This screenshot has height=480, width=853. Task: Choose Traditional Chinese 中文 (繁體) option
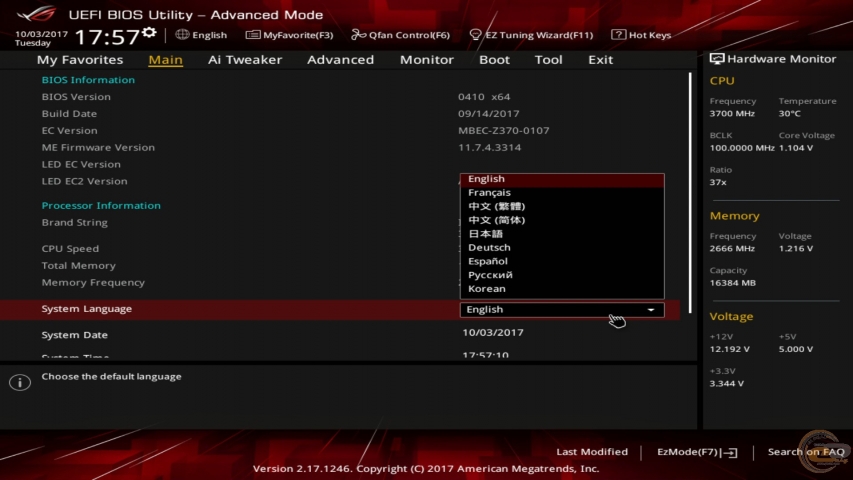pos(562,206)
